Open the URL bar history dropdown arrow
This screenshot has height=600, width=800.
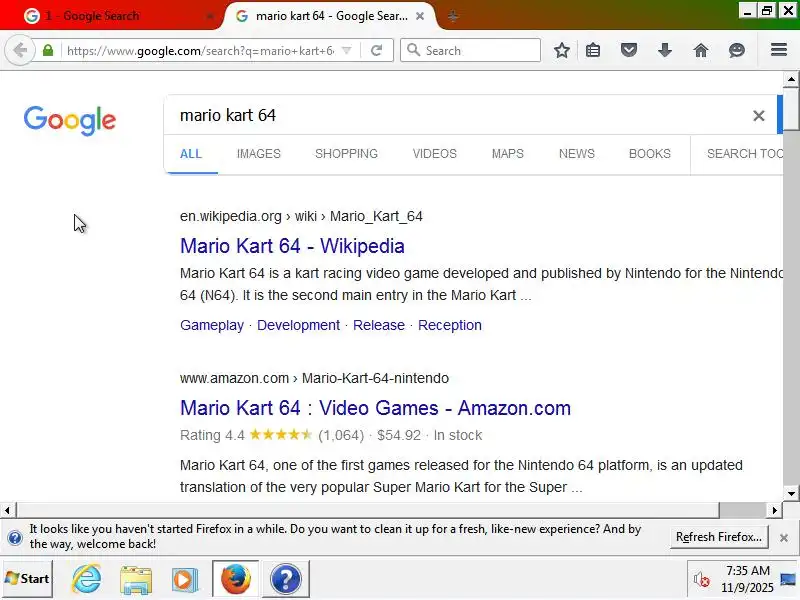pyautogui.click(x=346, y=51)
